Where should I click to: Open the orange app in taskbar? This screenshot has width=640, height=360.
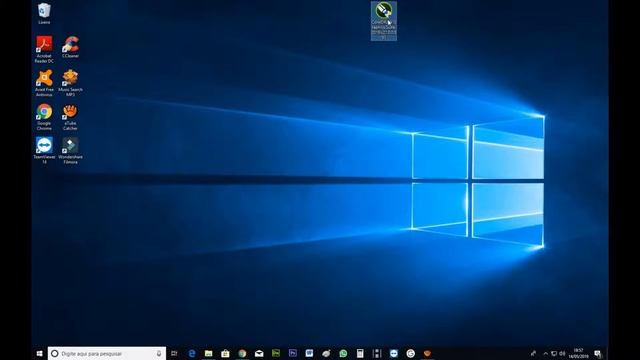(427, 353)
